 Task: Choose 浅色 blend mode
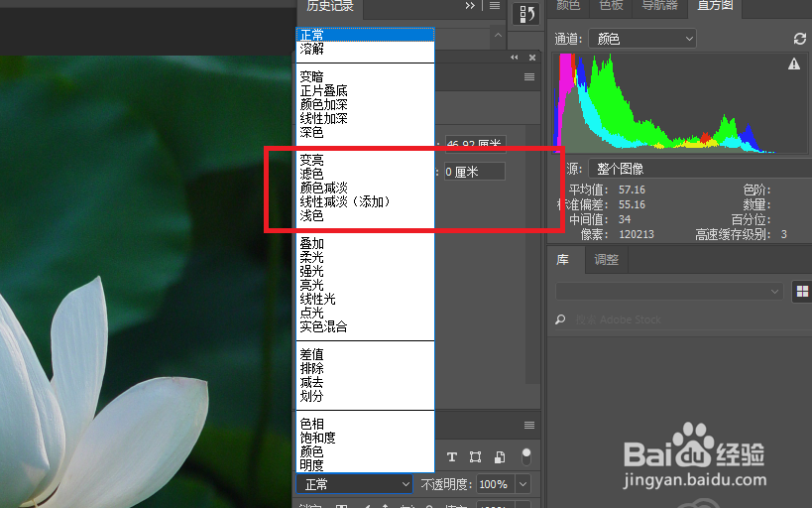(x=365, y=215)
